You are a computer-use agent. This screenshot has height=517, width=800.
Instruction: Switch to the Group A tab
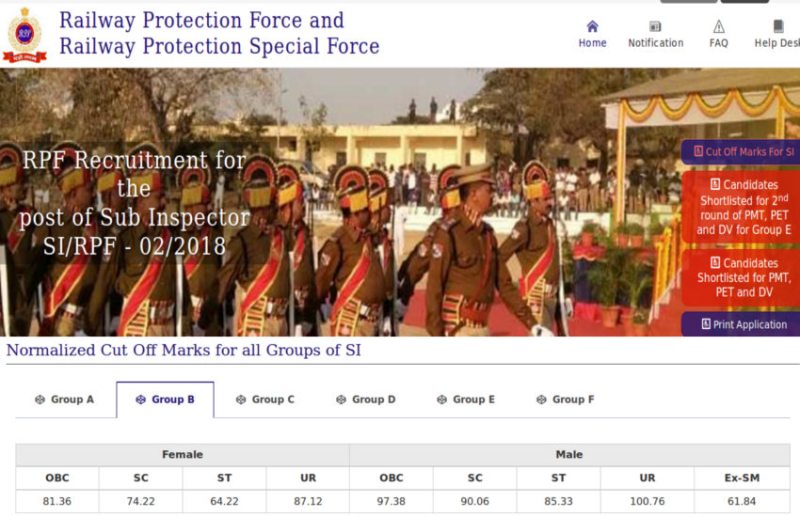tap(65, 400)
